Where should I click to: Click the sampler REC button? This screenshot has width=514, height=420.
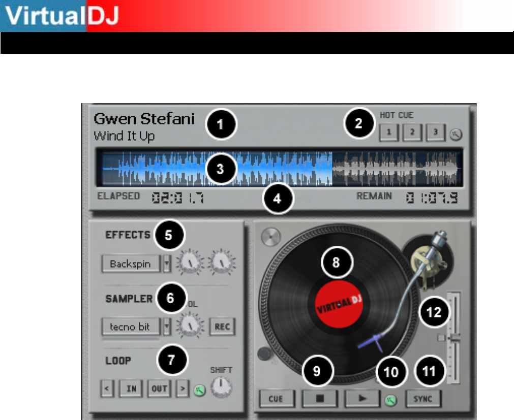coord(222,327)
